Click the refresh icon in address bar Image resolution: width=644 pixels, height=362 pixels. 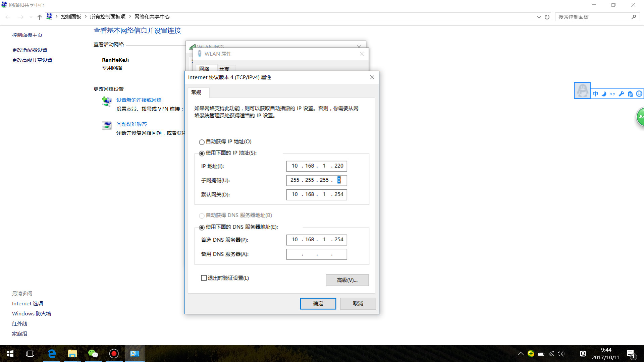click(547, 17)
